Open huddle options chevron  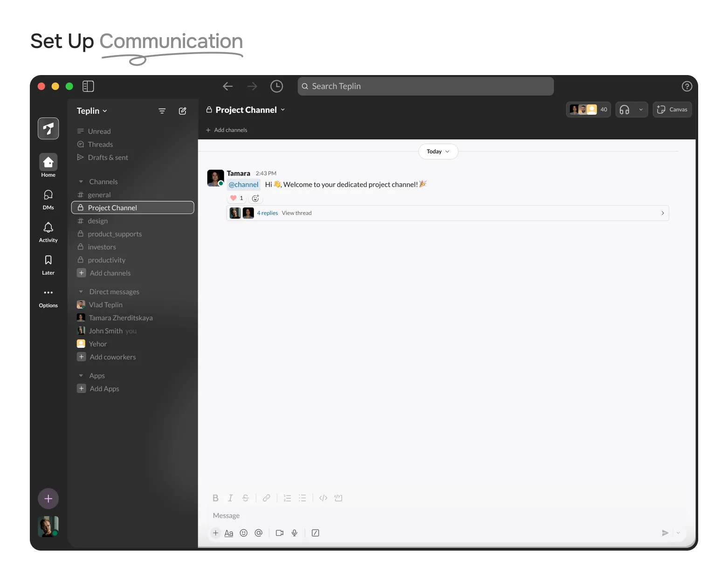coord(641,110)
